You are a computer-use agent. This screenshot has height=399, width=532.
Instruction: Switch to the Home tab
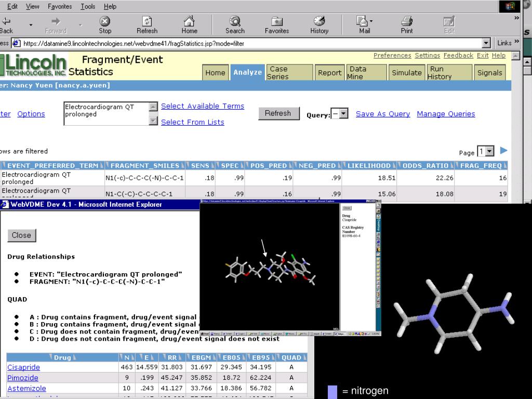point(215,73)
